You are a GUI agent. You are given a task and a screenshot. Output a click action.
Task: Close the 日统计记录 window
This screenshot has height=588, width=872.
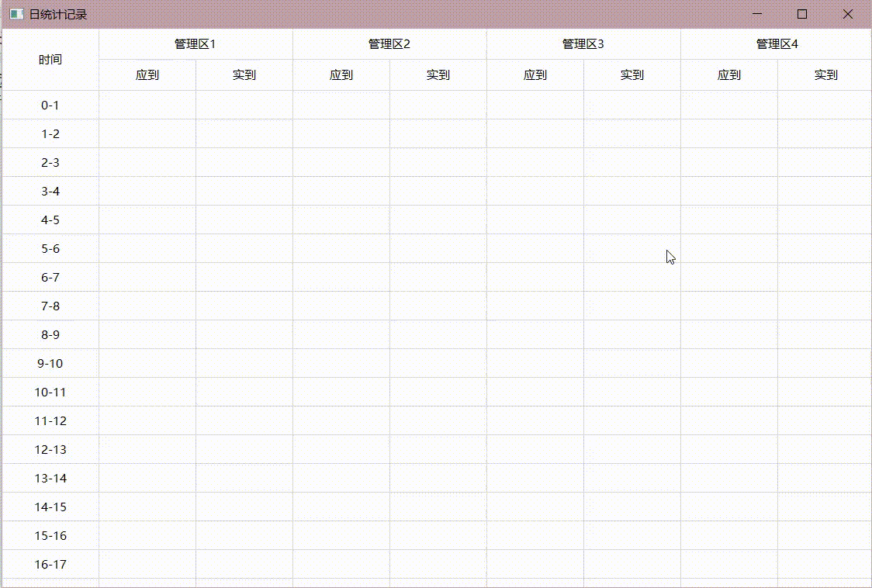(x=847, y=14)
